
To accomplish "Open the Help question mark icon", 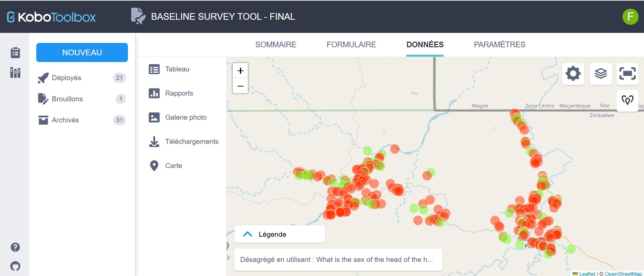I will tap(15, 247).
